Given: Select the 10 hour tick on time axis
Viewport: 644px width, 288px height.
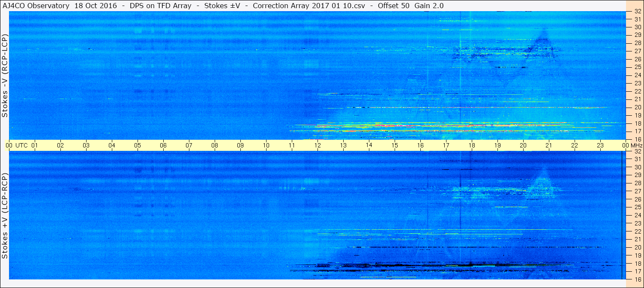Looking at the screenshot, I should (266, 145).
